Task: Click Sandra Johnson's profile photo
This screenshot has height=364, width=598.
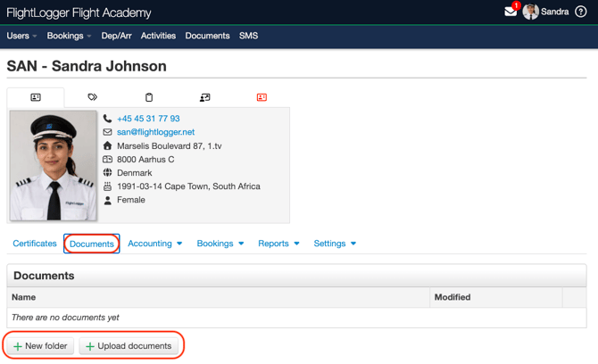Action: 53,165
